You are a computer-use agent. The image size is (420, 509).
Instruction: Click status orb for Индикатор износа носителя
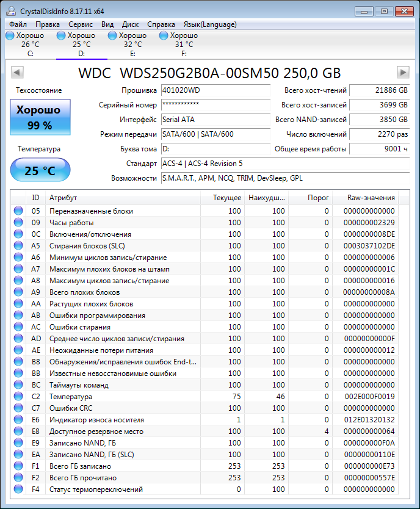(18, 420)
